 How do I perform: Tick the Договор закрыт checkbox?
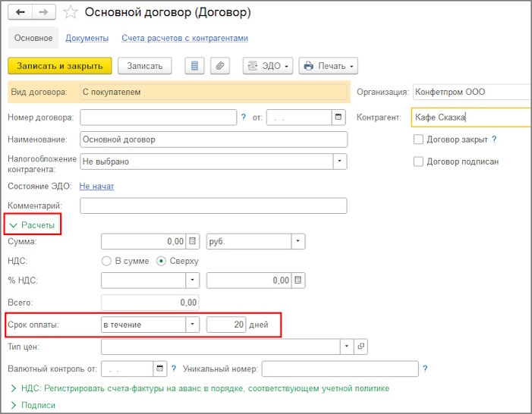[x=418, y=140]
